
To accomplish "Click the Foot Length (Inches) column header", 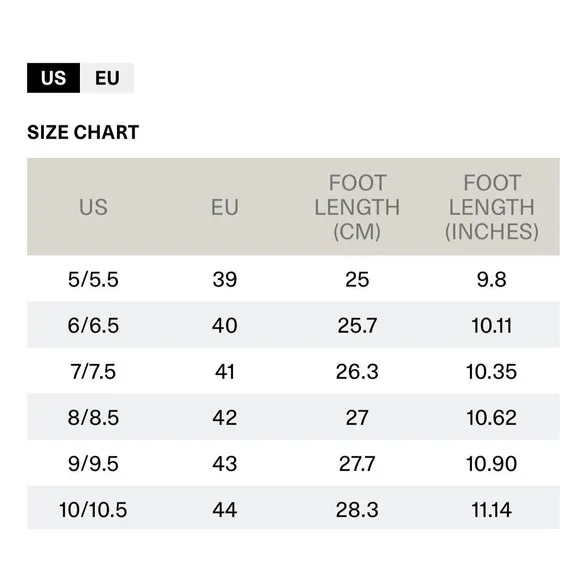I will click(492, 207).
